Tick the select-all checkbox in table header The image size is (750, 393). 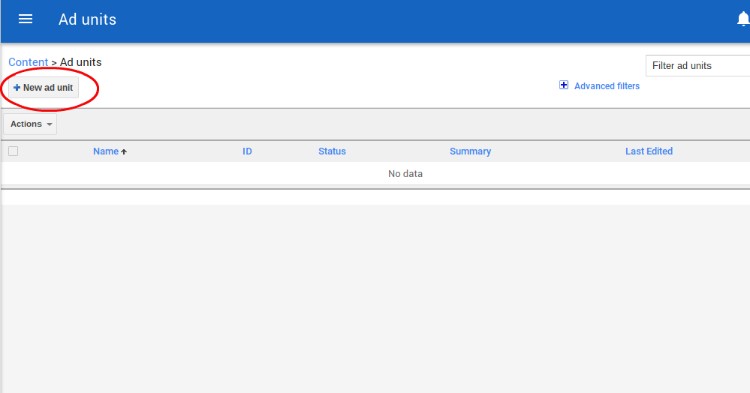click(x=13, y=151)
